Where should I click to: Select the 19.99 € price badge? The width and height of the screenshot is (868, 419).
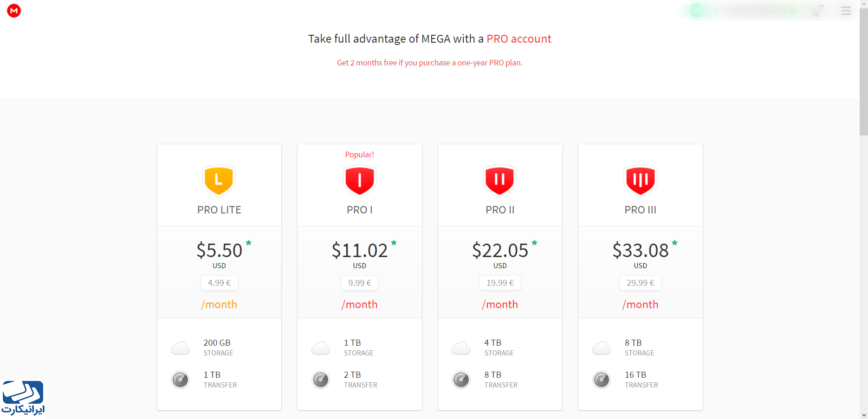[500, 283]
